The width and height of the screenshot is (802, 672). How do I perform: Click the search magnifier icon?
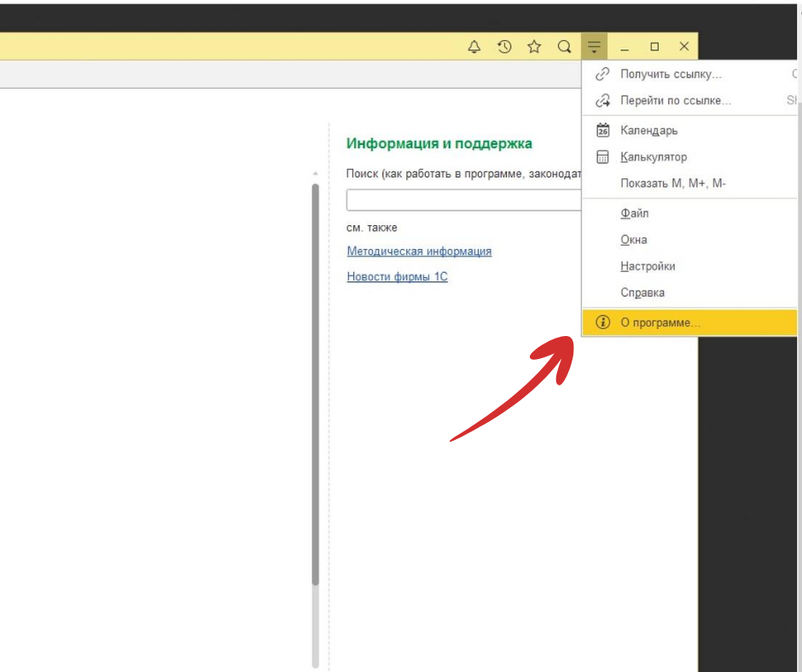click(564, 47)
